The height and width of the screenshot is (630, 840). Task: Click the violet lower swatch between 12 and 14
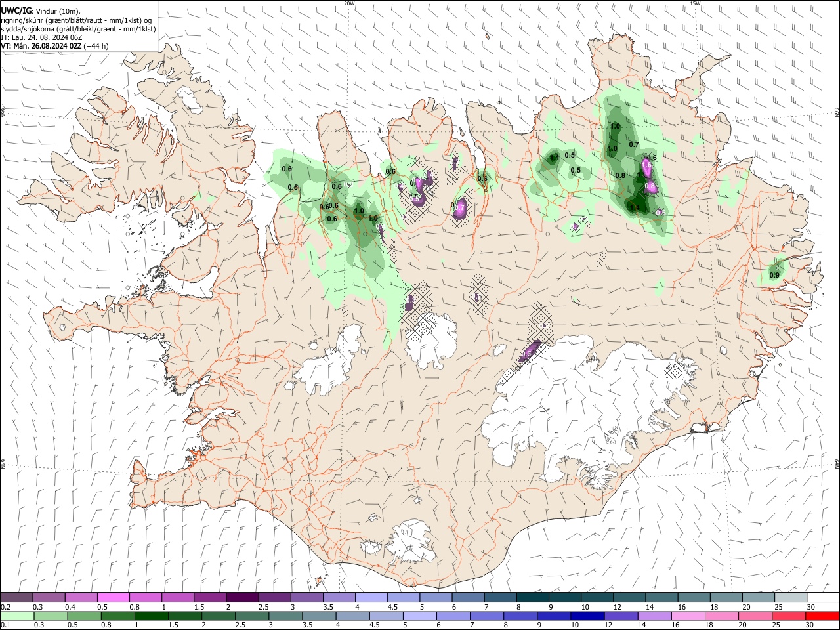[622, 616]
